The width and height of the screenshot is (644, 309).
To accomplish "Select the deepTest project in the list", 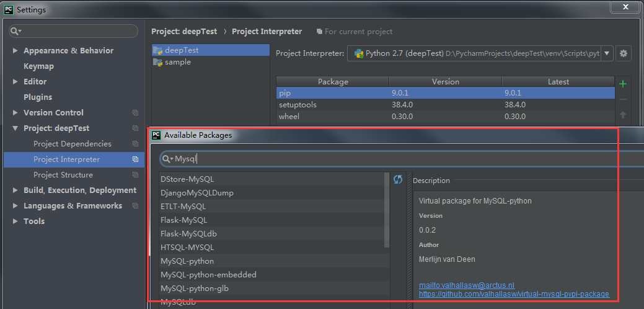I will click(x=211, y=50).
